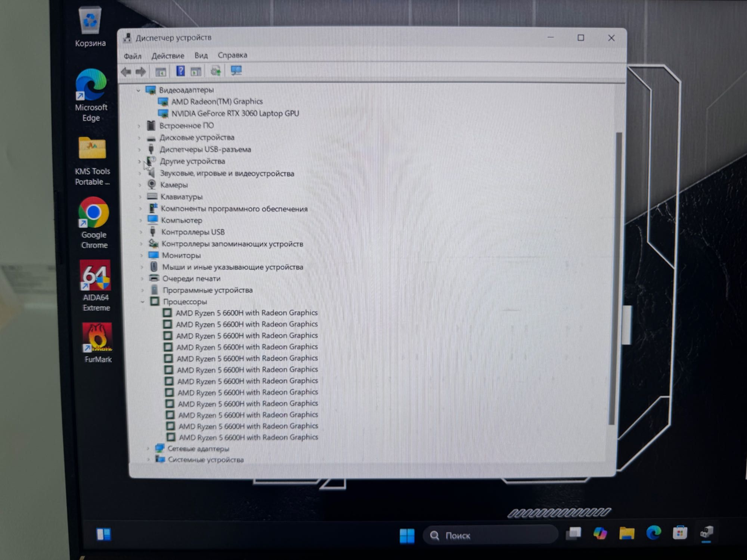Click the Windows Start button in the taskbar
Screen dimensions: 747x560
pos(407,536)
